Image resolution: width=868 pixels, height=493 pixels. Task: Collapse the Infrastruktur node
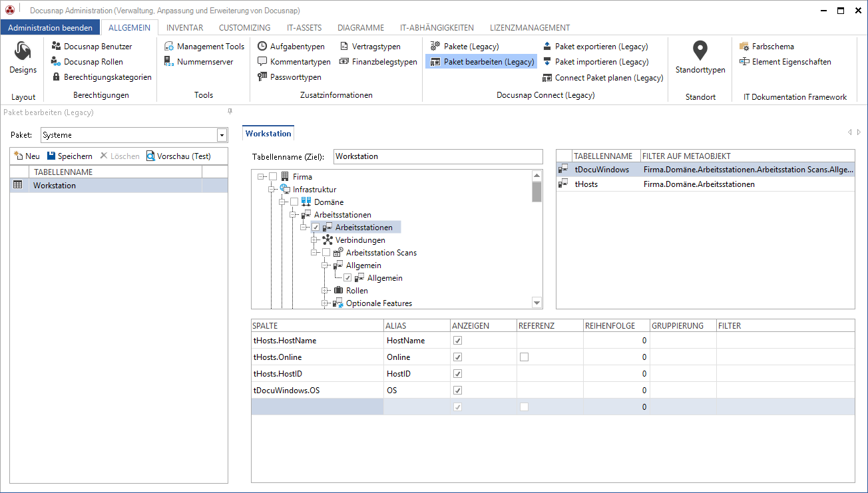pyautogui.click(x=272, y=190)
